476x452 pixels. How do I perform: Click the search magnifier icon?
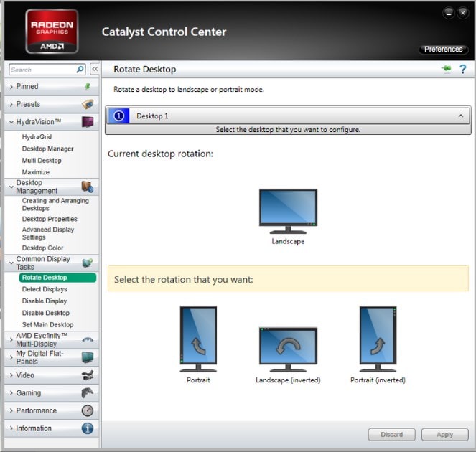pyautogui.click(x=80, y=70)
